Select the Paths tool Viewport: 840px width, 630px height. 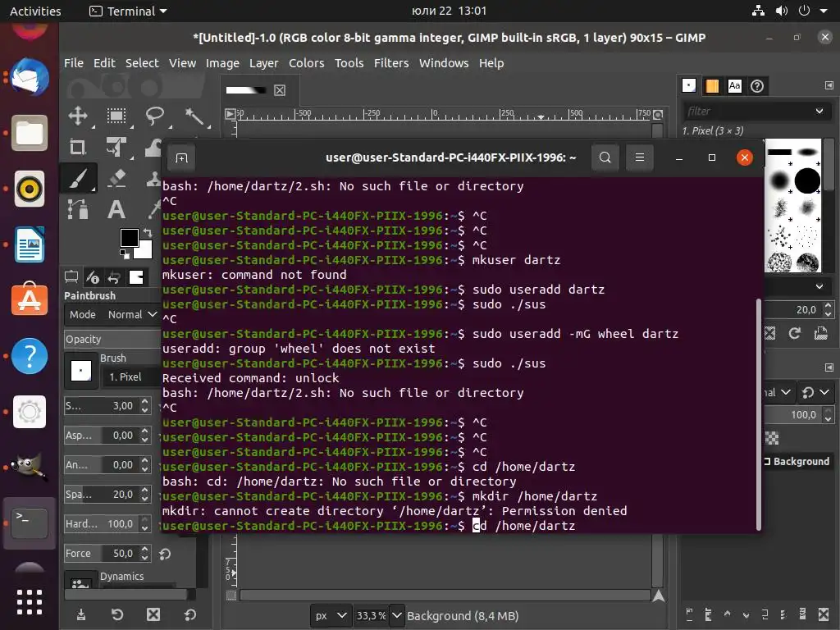78,209
